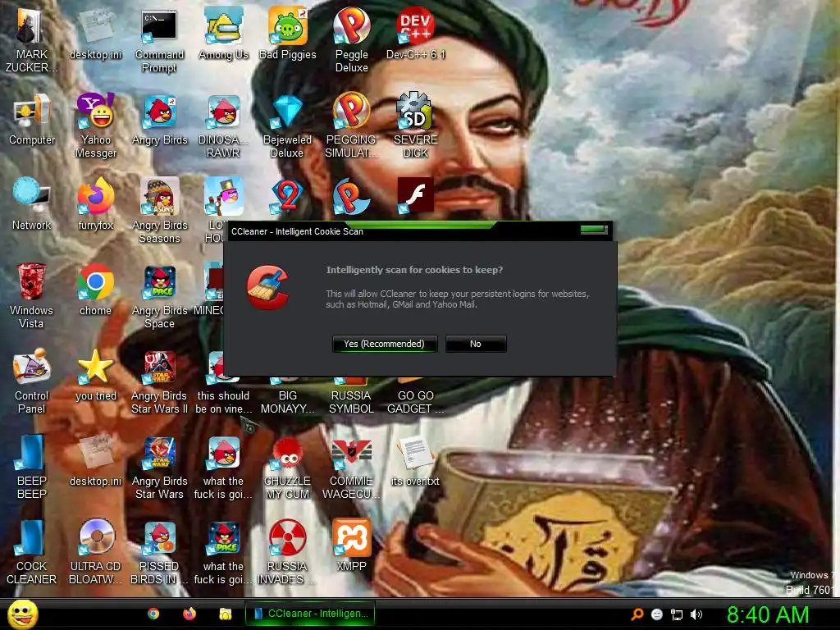Select the Windows Vista recycle bin icon
This screenshot has height=630, width=840.
coord(32,297)
